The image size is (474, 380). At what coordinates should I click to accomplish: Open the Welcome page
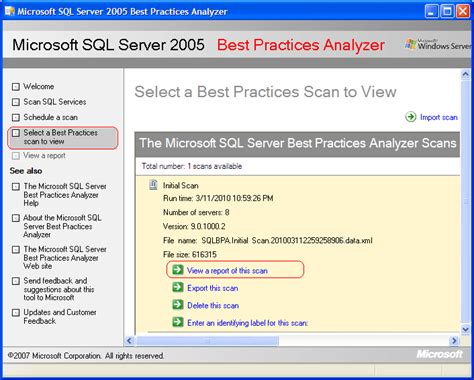coord(38,86)
